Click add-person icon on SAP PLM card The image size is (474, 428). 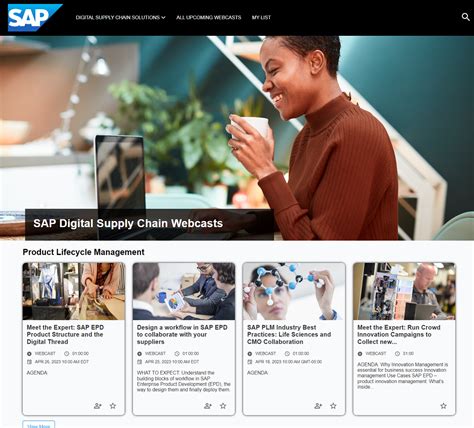[x=318, y=406]
